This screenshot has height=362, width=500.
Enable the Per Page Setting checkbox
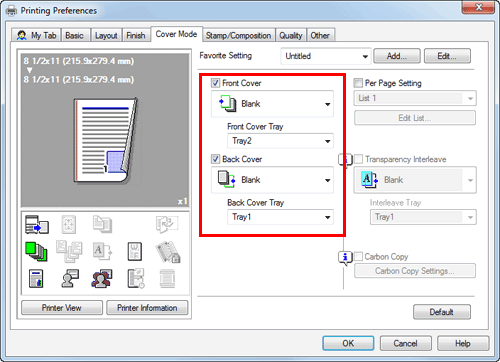point(358,83)
